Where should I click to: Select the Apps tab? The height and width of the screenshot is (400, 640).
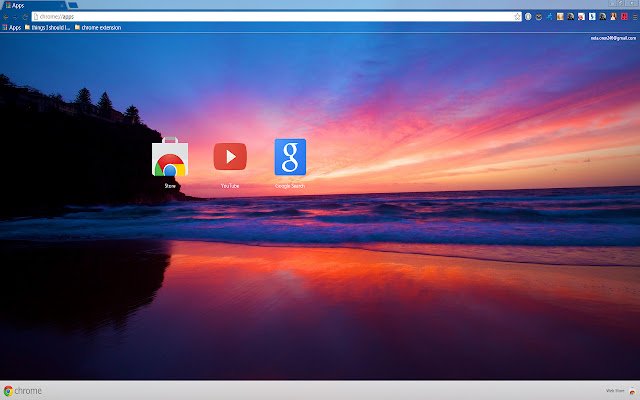(x=33, y=5)
